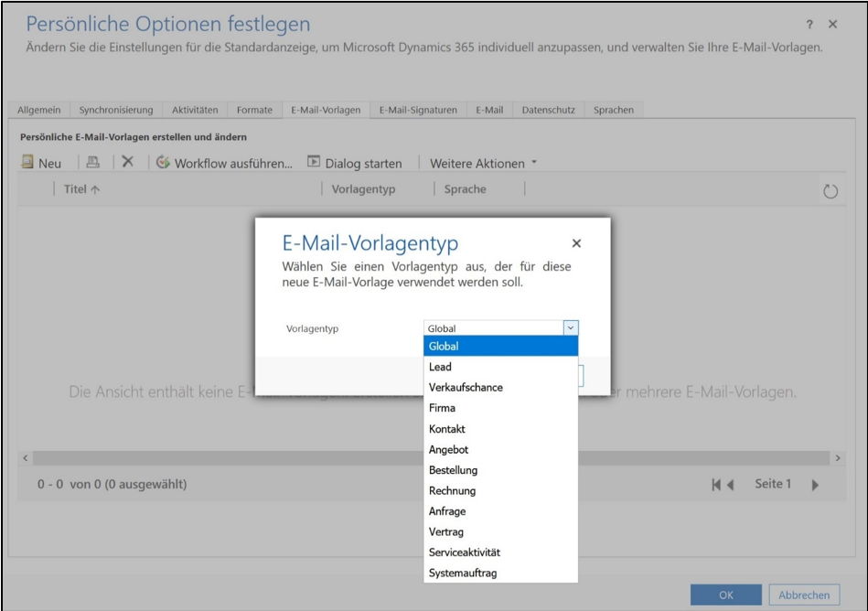
Task: Select Verkaufschance template type
Action: coord(500,387)
